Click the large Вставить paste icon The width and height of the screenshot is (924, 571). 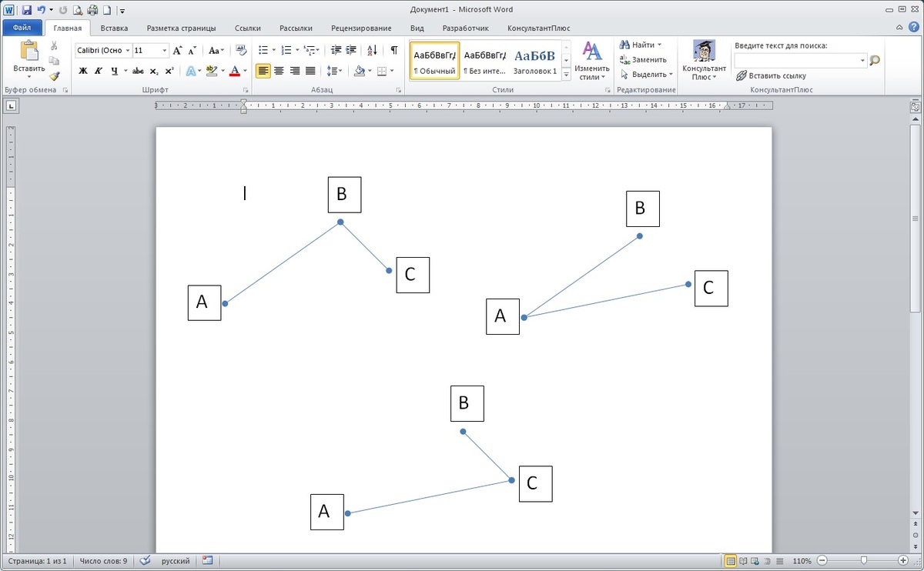click(29, 52)
